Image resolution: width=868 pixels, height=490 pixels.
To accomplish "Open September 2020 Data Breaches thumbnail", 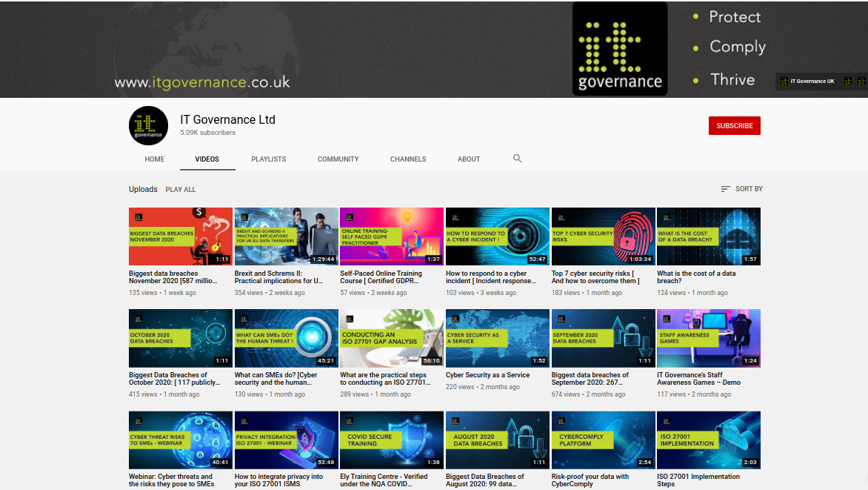I will [x=603, y=338].
